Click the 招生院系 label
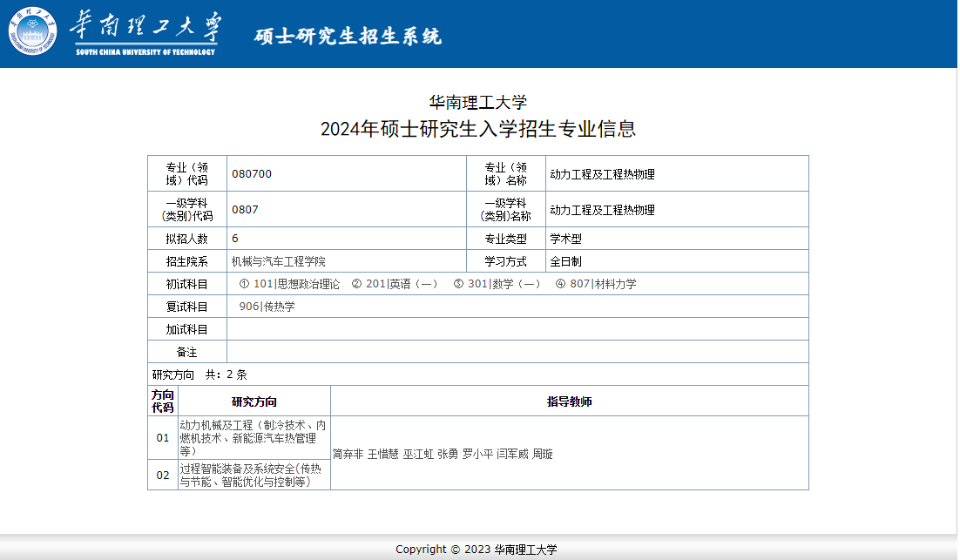 pos(186,261)
